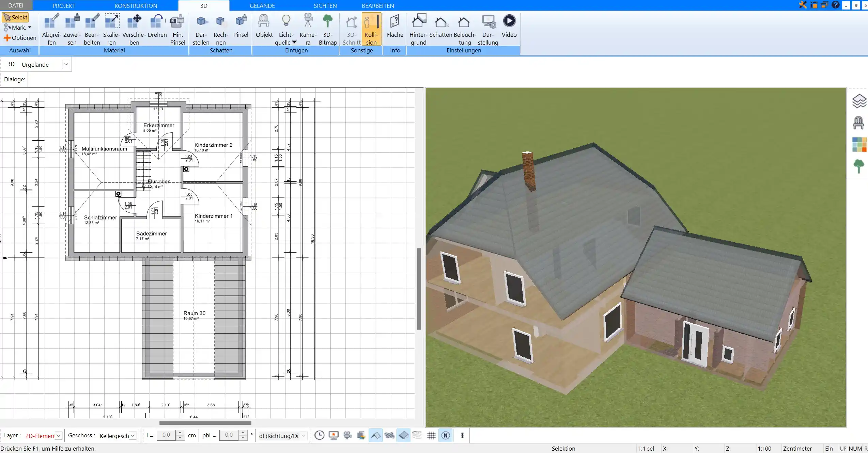Screen dimensions: 868x453
Task: Click the length l input field
Action: click(166, 435)
